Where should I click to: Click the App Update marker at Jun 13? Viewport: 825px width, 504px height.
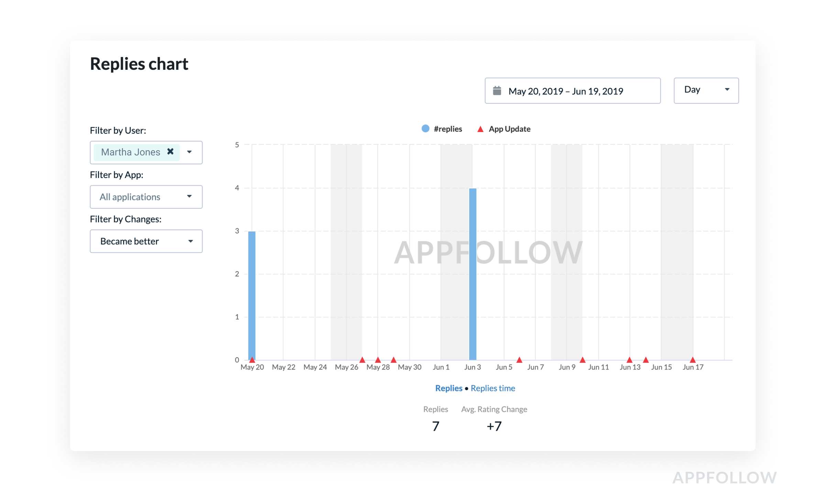coord(629,360)
